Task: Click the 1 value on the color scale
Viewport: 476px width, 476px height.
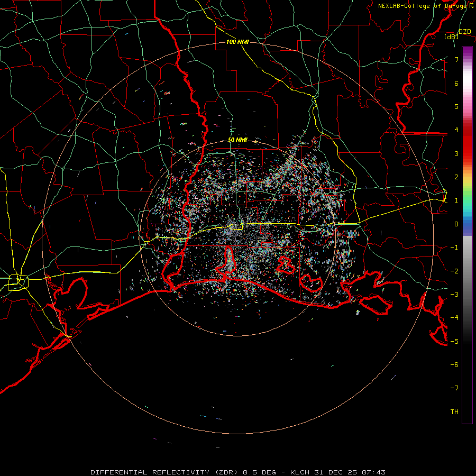Action: [456, 200]
